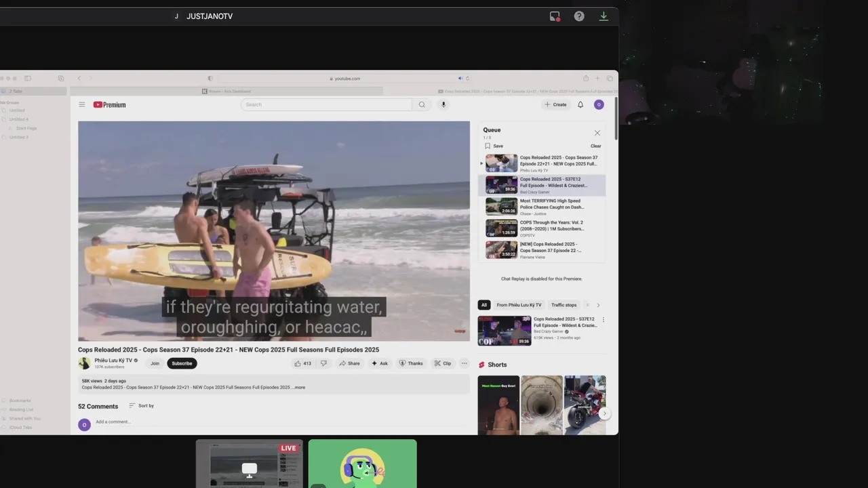Open the shirtless man Shorts thumbnail

point(498,405)
